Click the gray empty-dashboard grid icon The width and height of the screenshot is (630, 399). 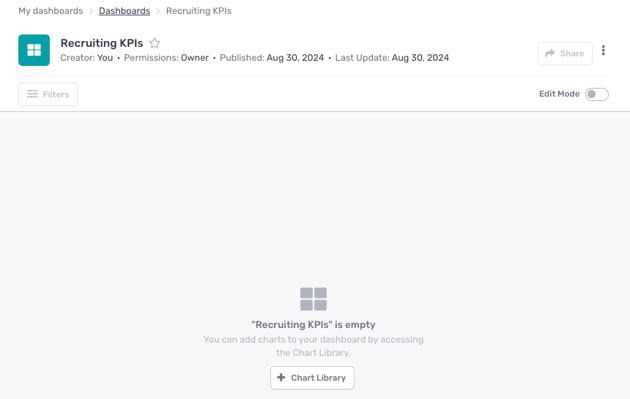pos(313,299)
